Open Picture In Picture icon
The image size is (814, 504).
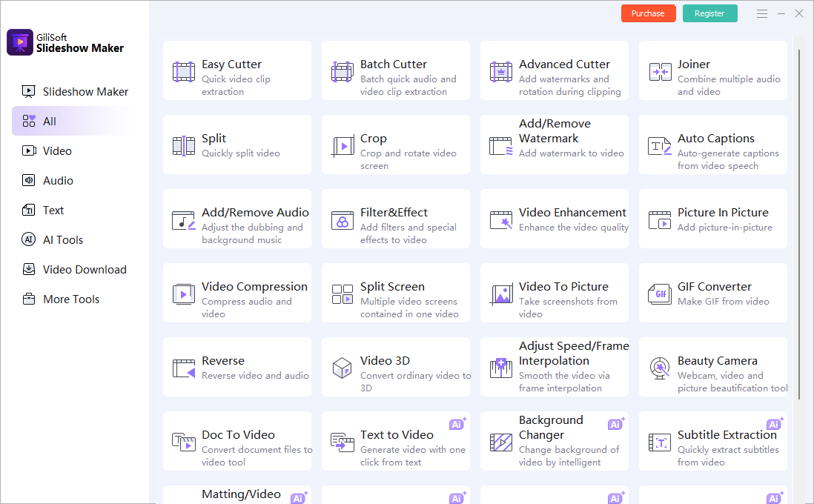click(x=660, y=220)
